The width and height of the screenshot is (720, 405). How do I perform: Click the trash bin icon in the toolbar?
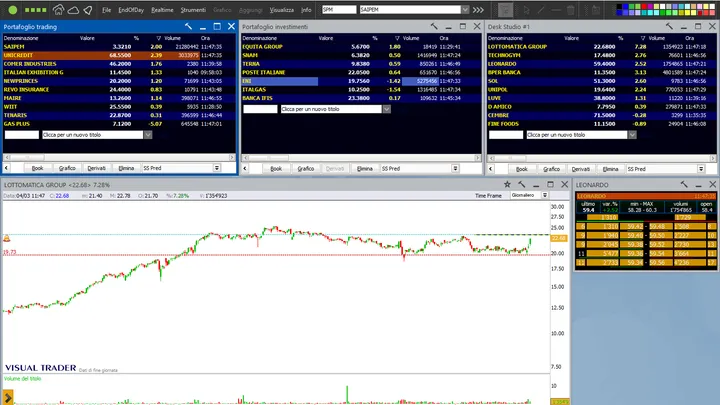[x=570, y=10]
